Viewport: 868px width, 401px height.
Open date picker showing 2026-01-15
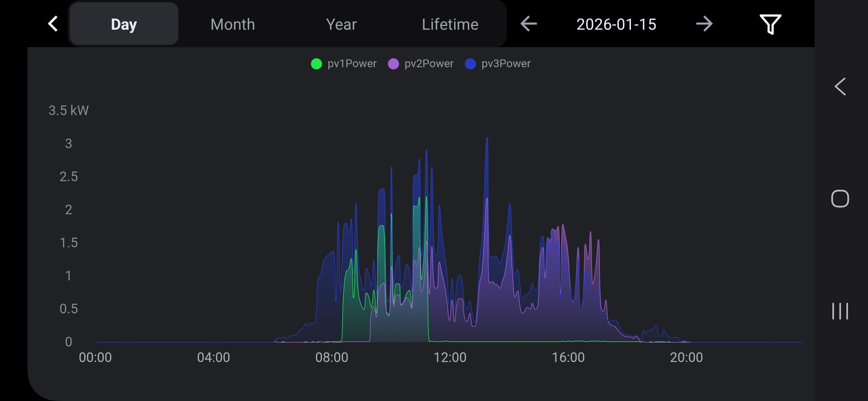point(616,24)
